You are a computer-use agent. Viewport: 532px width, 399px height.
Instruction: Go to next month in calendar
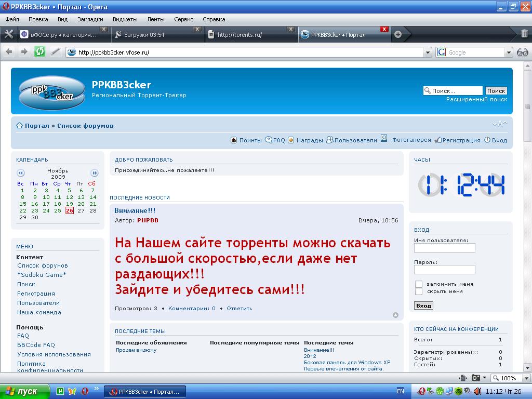point(95,173)
